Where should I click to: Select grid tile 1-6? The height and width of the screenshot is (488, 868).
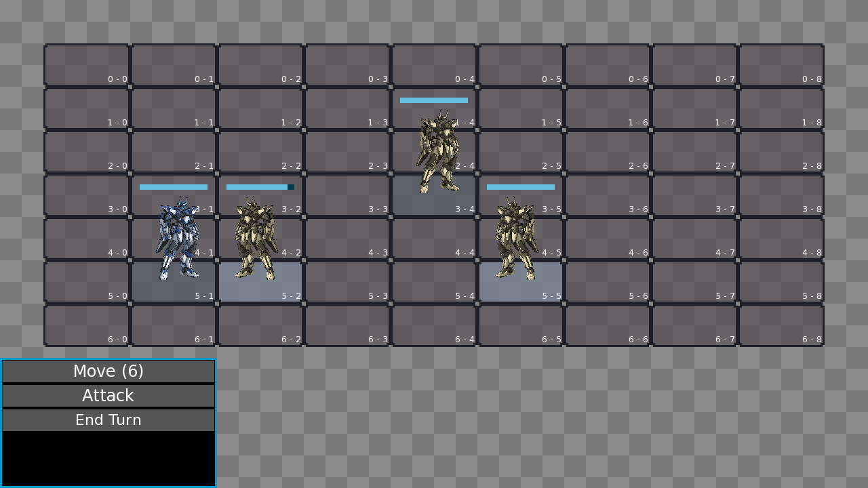pyautogui.click(x=608, y=108)
